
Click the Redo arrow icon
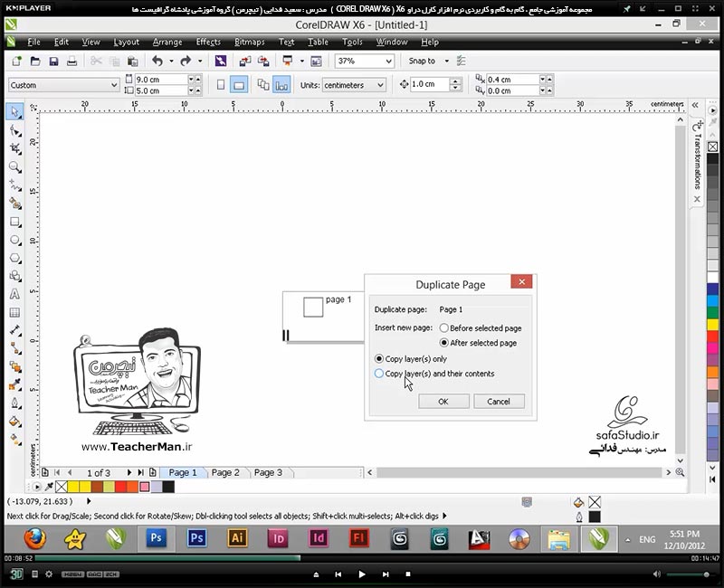coord(186,61)
